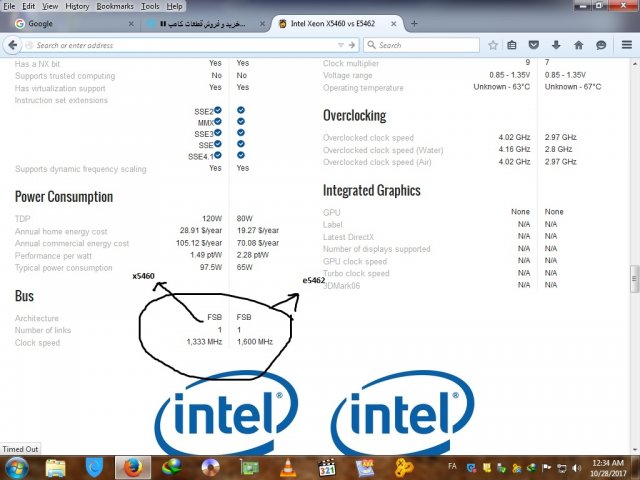Open Internet Download Manager taskbar icon
The image size is (640, 480).
click(171, 467)
